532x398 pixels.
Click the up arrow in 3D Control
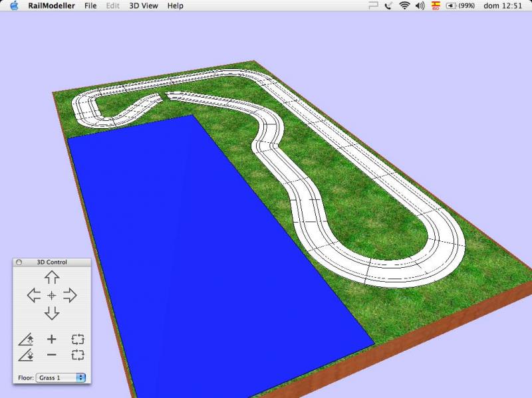52,278
